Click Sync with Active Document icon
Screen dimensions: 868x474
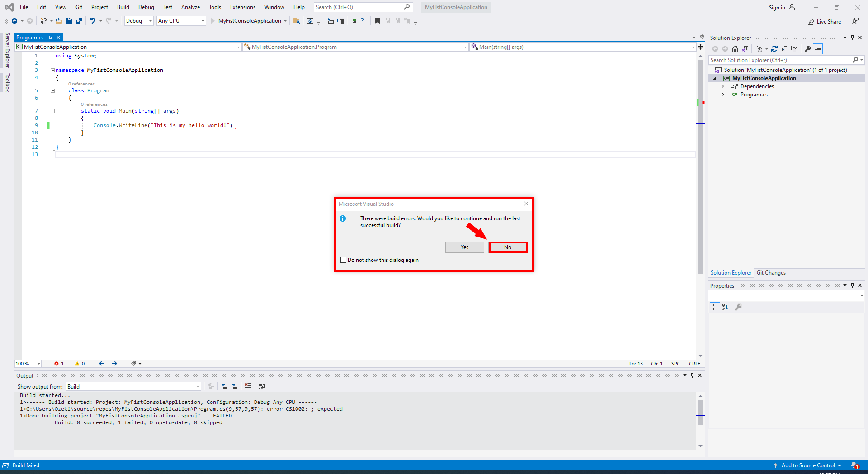click(x=774, y=49)
